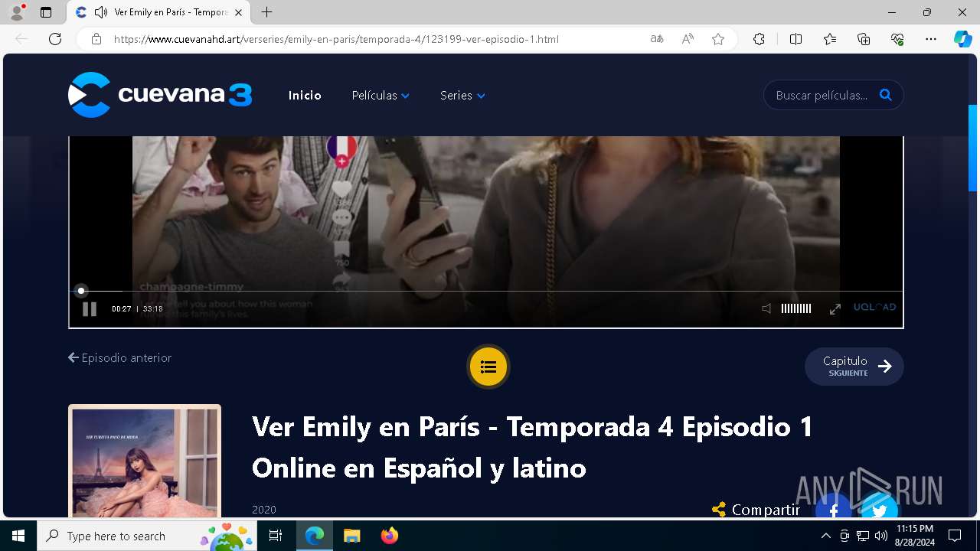Open the Windows Start menu
The image size is (980, 551).
(18, 536)
